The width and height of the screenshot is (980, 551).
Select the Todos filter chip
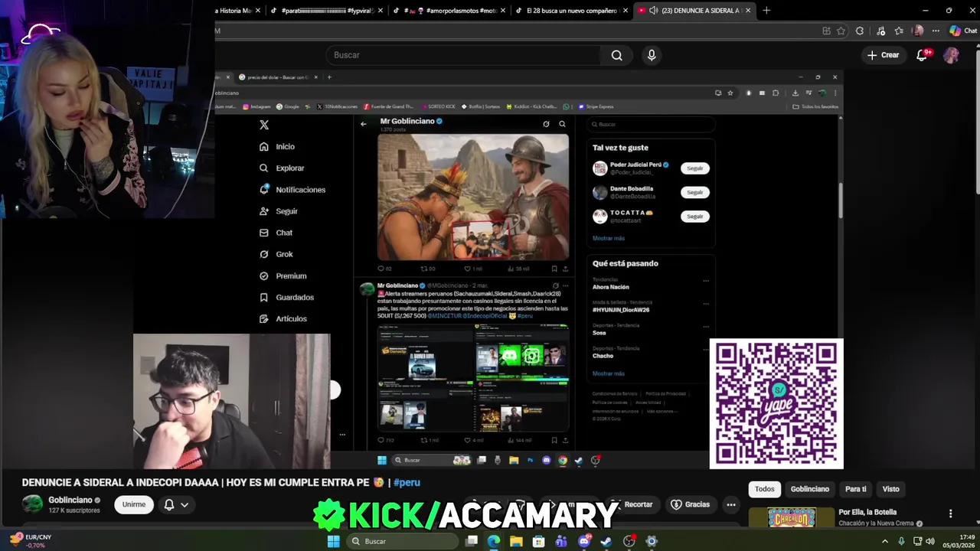(765, 489)
